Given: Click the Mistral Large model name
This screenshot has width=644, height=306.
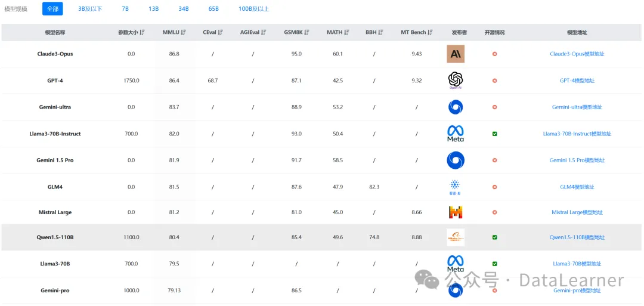Looking at the screenshot, I should [x=55, y=212].
